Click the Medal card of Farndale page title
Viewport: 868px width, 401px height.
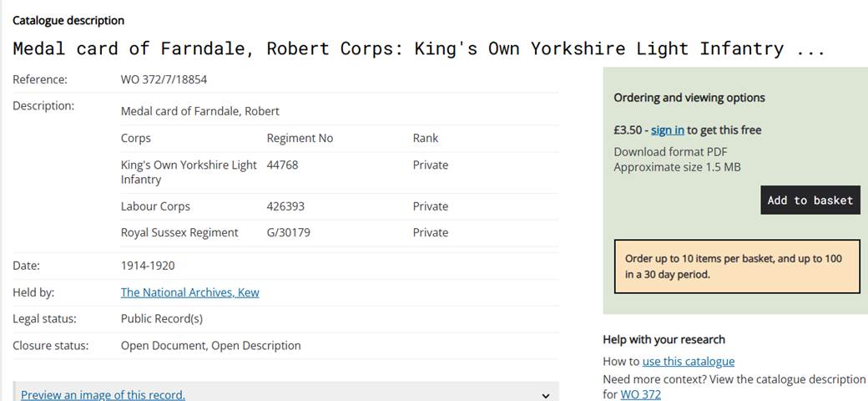(x=419, y=48)
